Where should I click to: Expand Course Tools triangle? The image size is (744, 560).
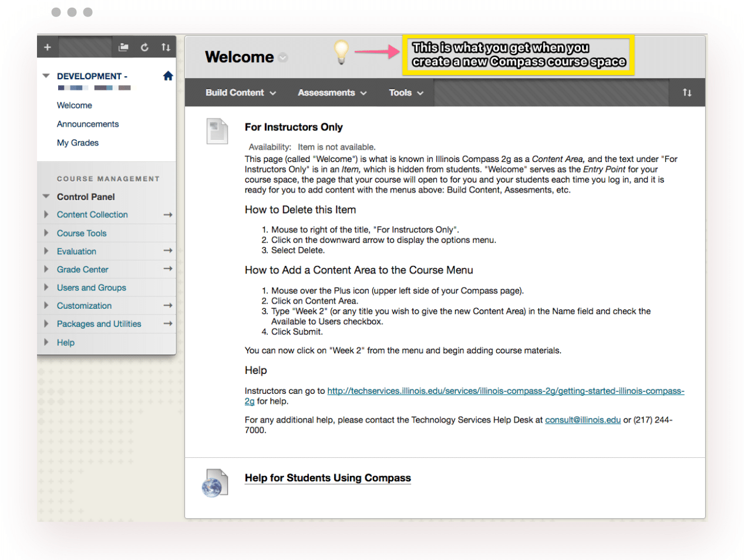[x=46, y=233]
